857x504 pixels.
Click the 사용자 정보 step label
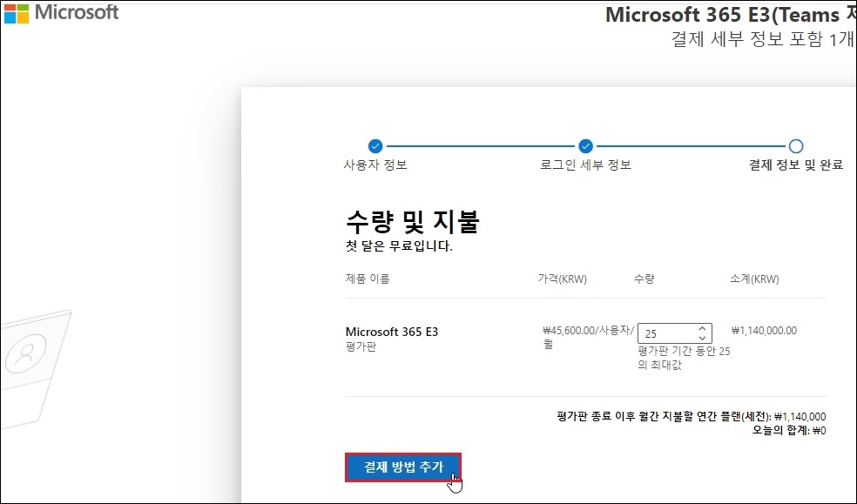pos(375,165)
